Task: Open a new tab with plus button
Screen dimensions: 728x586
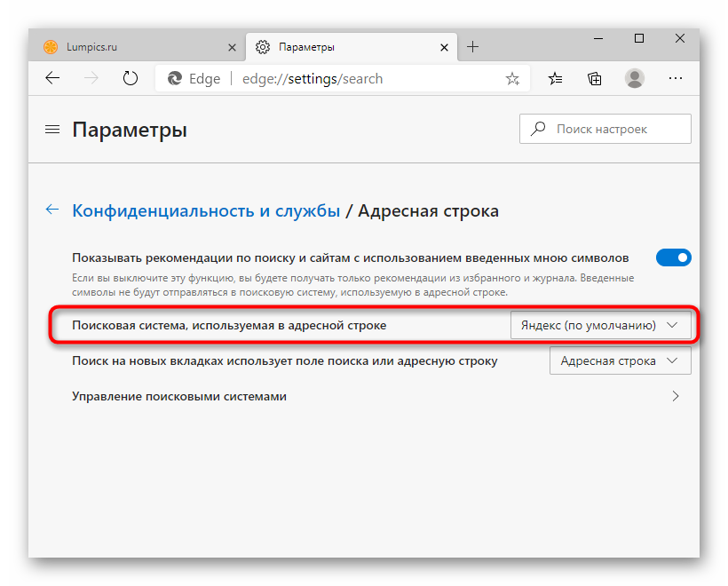Action: [x=472, y=47]
